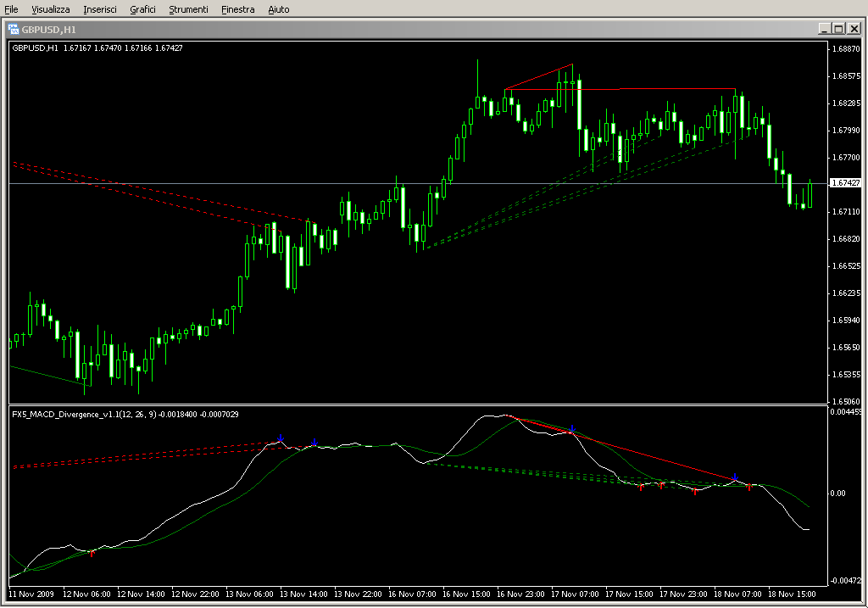This screenshot has width=868, height=608.
Task: Click the 0.00 level on indicator scale
Action: 837,493
